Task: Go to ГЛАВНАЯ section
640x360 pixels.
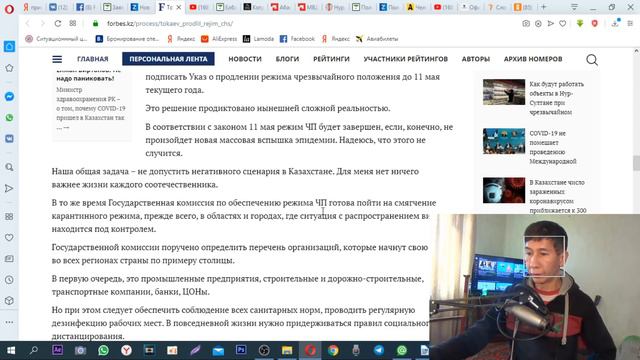Action: tap(93, 59)
